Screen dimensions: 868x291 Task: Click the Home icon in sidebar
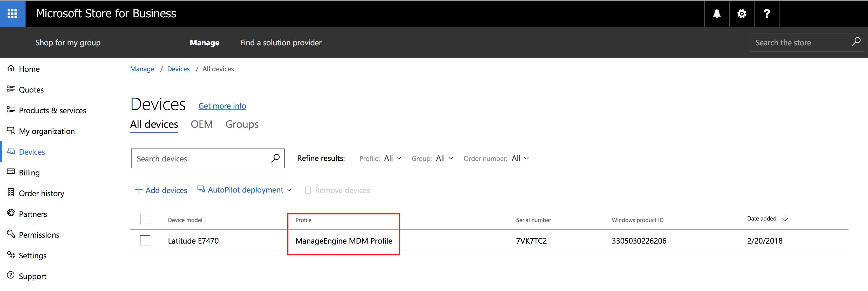point(11,68)
